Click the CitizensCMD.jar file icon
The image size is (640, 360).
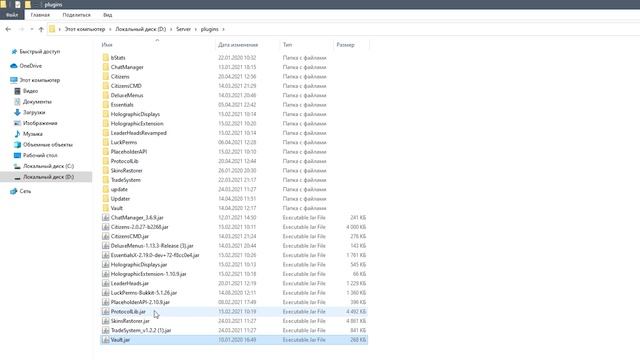click(106, 236)
